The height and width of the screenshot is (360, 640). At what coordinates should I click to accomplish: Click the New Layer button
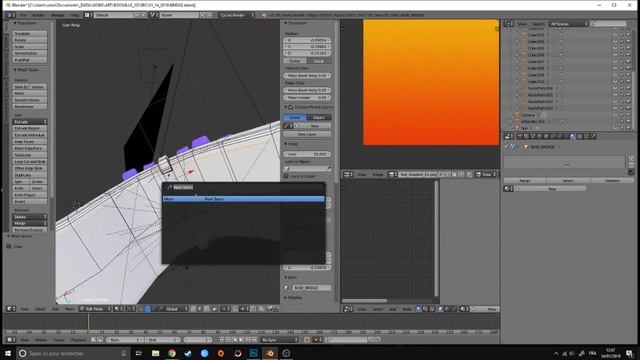(307, 134)
